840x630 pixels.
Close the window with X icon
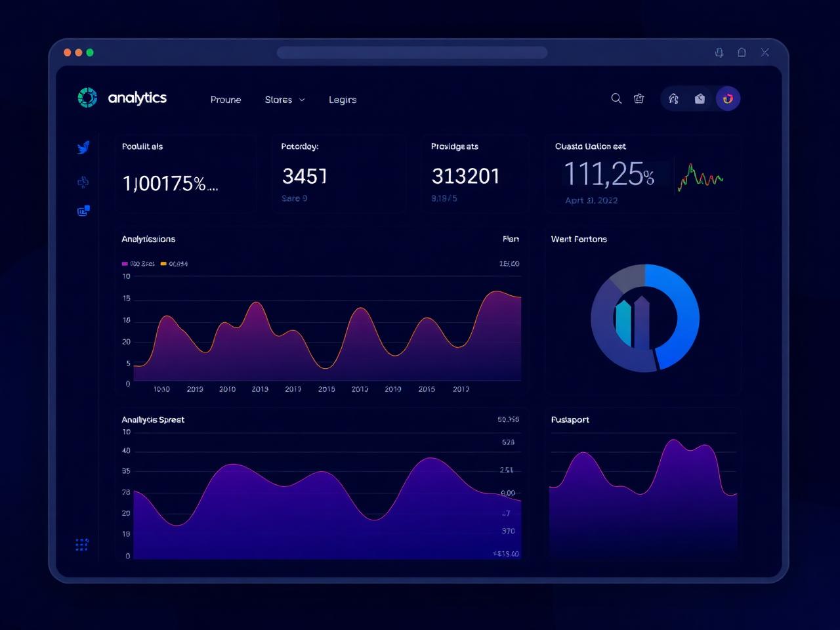765,52
